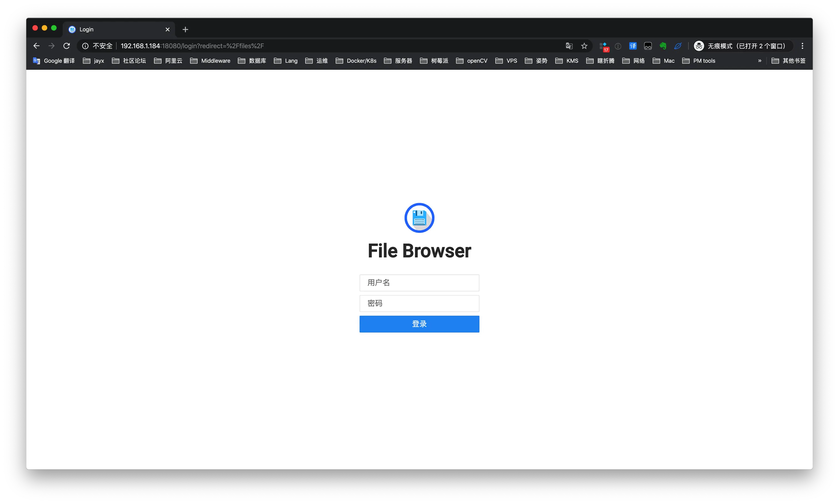Focus the 密码 password field
The image size is (839, 504).
pos(419,303)
